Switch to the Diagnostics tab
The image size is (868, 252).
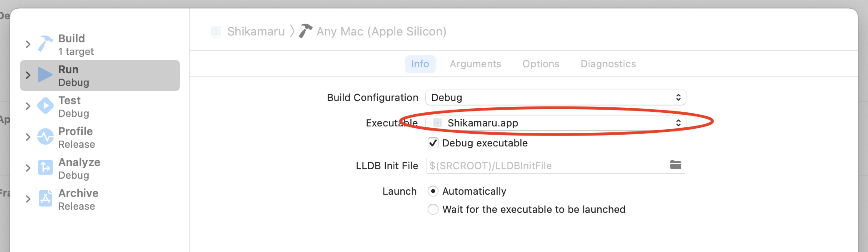(608, 64)
